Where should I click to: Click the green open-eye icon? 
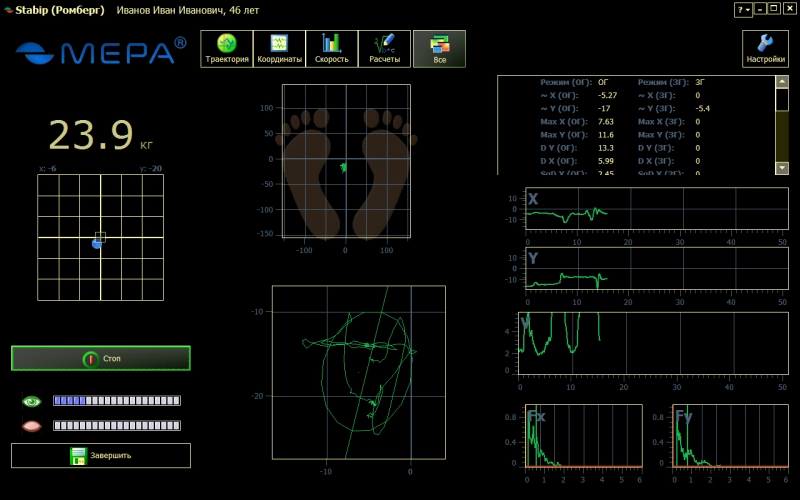point(32,401)
